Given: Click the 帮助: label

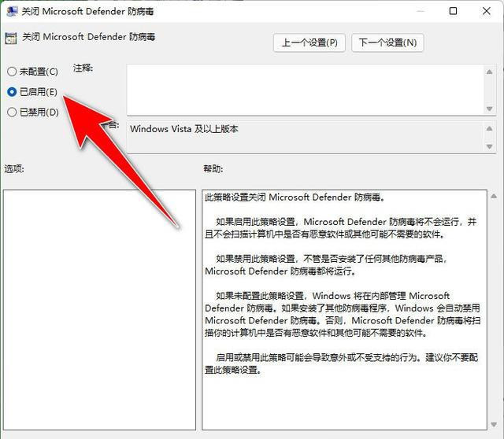Looking at the screenshot, I should (213, 168).
